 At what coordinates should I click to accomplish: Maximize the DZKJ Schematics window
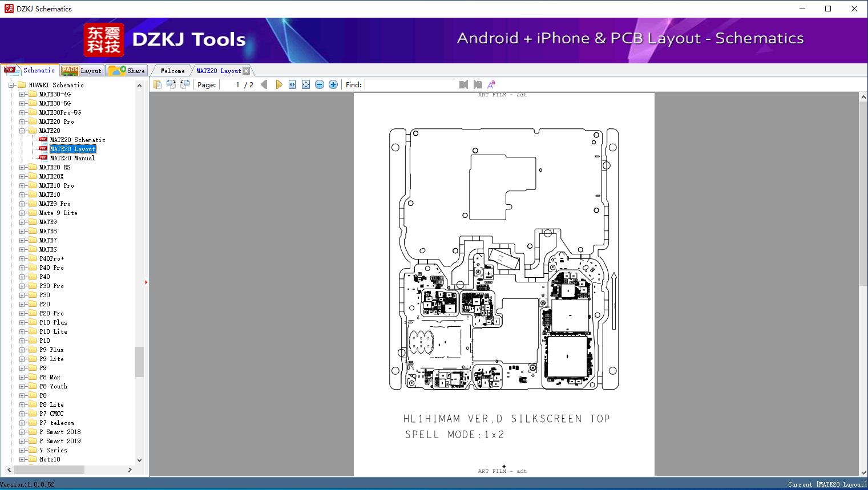tap(828, 9)
